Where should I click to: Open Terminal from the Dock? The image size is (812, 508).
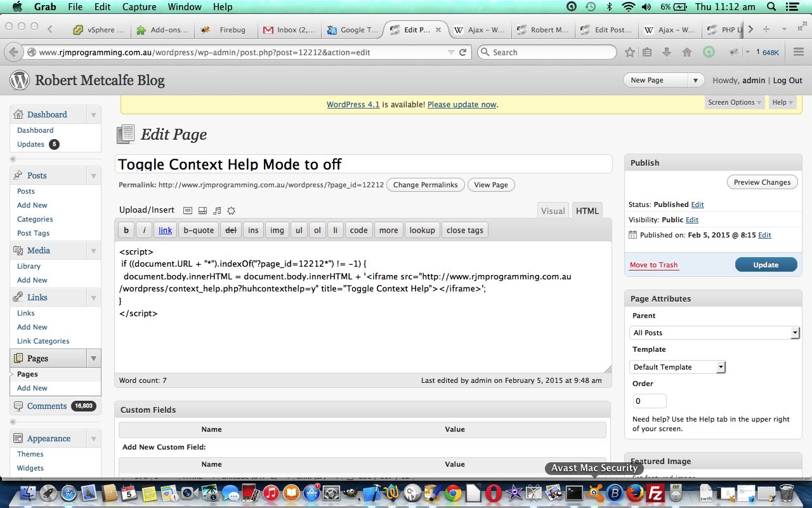(574, 493)
